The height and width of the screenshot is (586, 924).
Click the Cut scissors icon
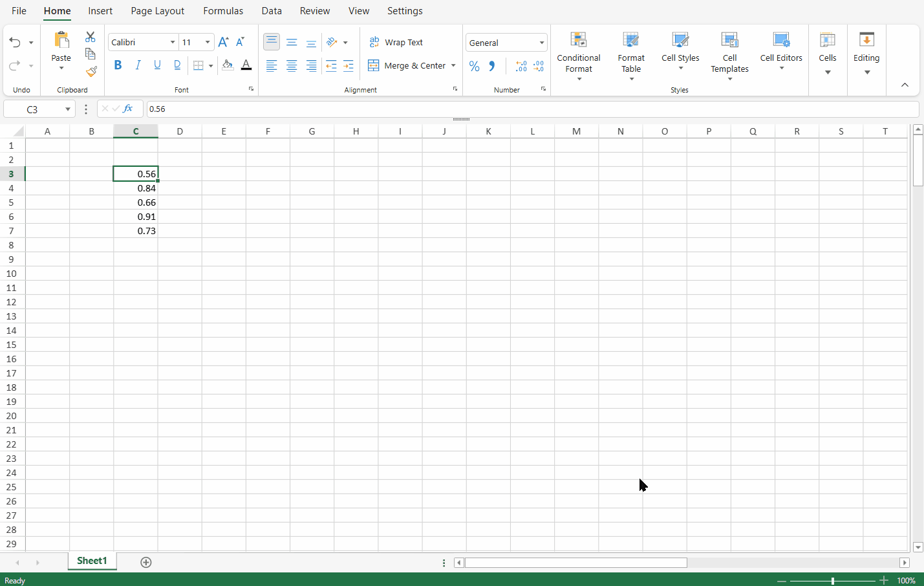[x=91, y=37]
